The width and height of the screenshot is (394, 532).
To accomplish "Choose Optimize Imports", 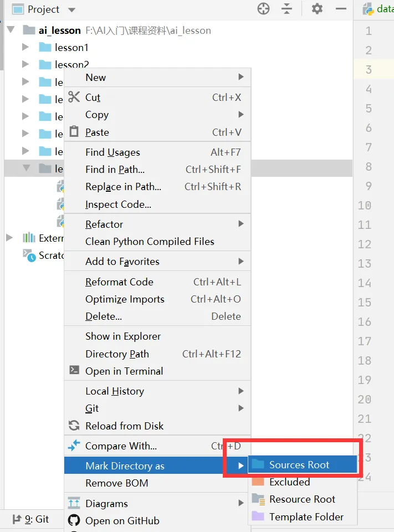I will [x=157, y=299].
